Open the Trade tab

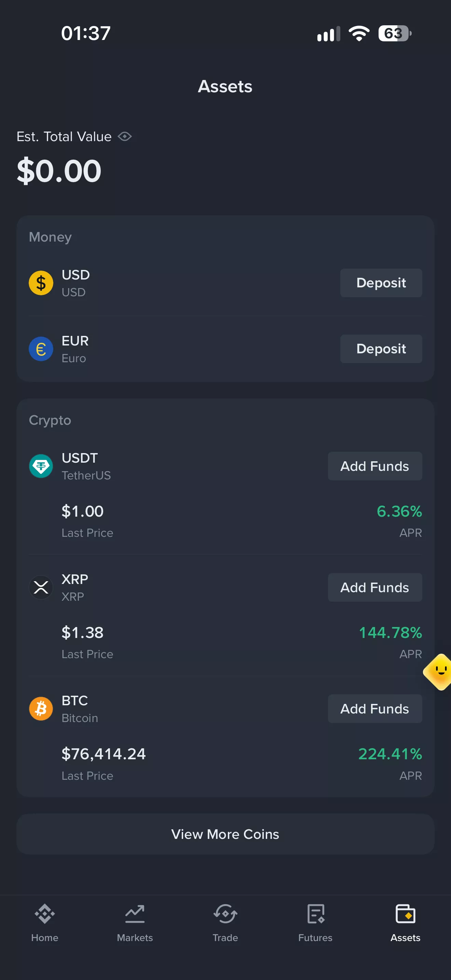pos(225,923)
